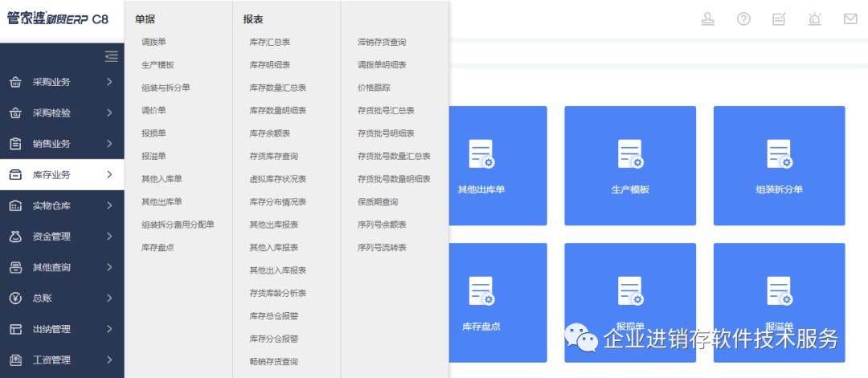
Task: Click the 管家婆 财贸ERP C8 logo
Action: click(58, 19)
